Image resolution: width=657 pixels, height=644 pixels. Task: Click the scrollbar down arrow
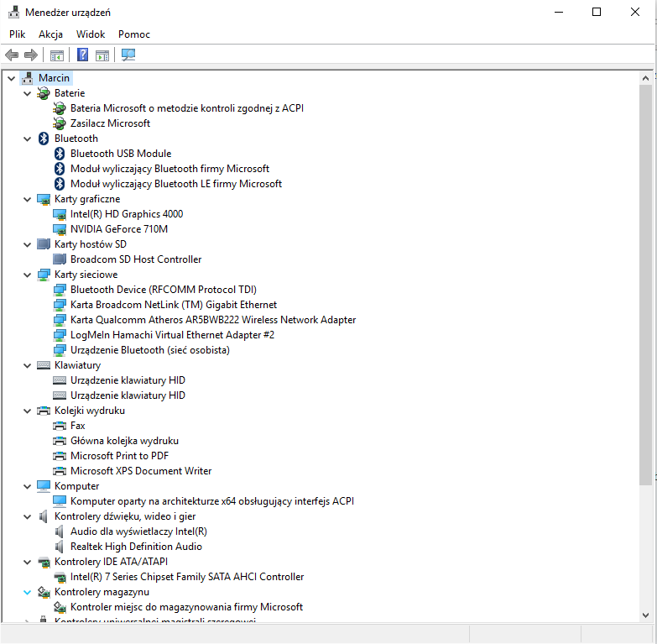[x=646, y=615]
